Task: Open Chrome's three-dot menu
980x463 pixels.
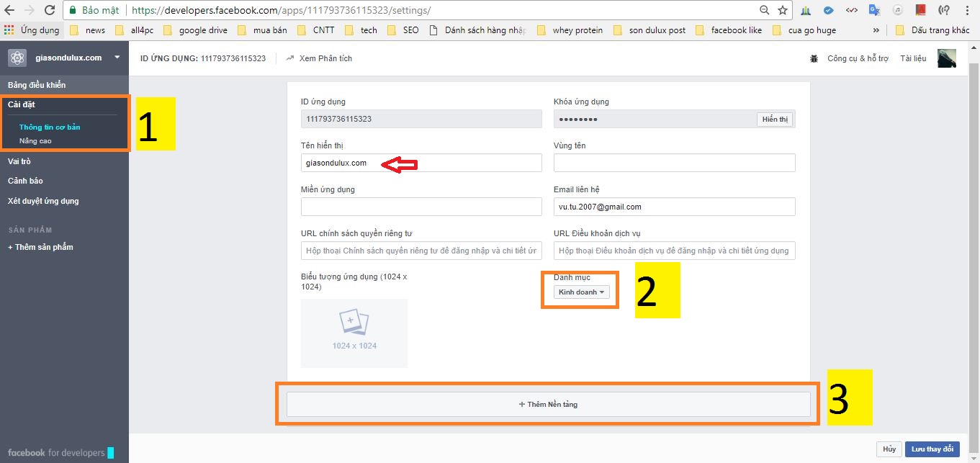Action: click(967, 10)
